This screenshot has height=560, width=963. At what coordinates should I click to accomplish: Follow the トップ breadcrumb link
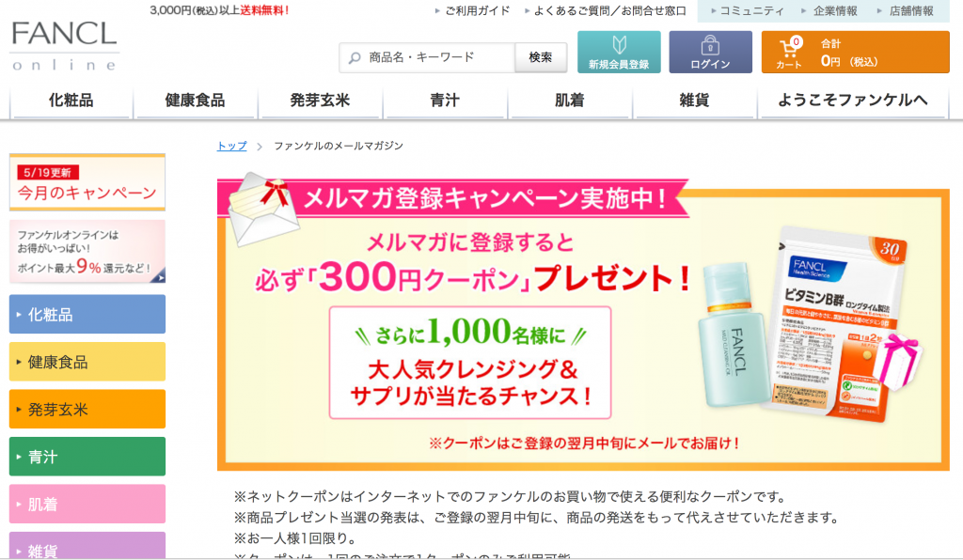(x=231, y=146)
